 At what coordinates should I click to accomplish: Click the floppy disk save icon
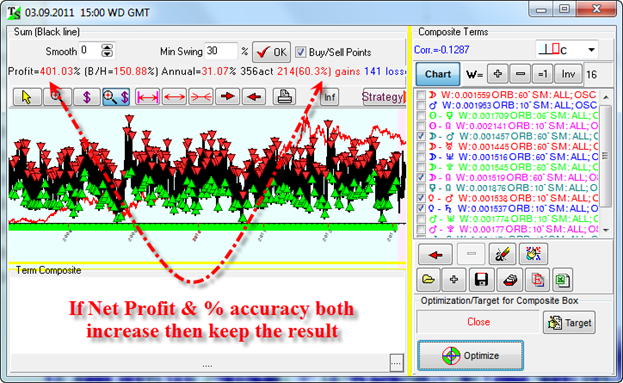click(x=482, y=280)
